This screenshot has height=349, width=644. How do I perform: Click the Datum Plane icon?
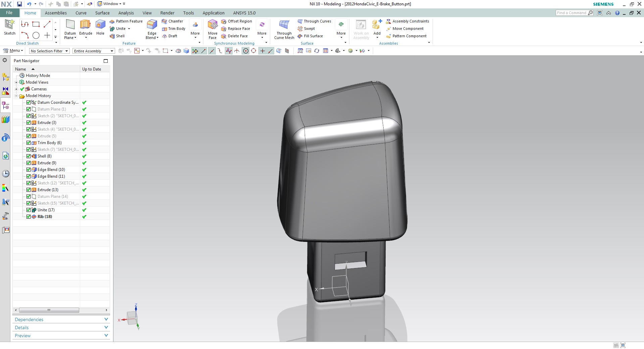(70, 27)
